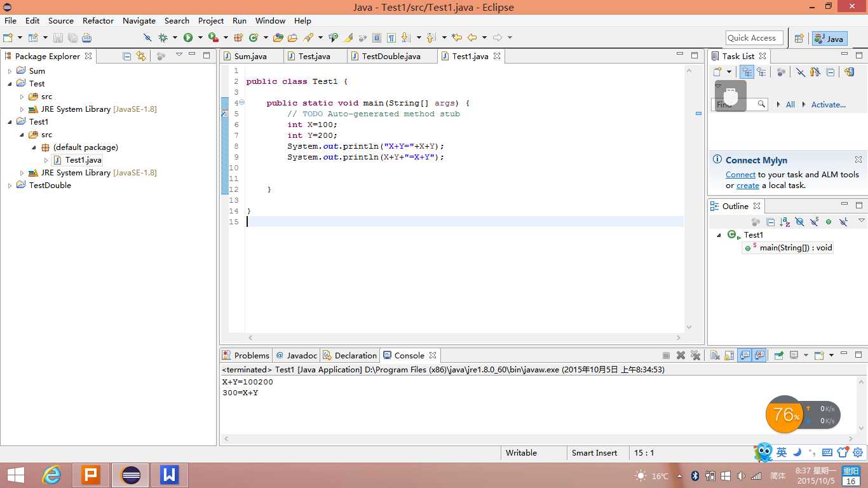Screen dimensions: 868x488
Task: Click the New Java Package toolbar icon
Action: pyautogui.click(x=238, y=37)
